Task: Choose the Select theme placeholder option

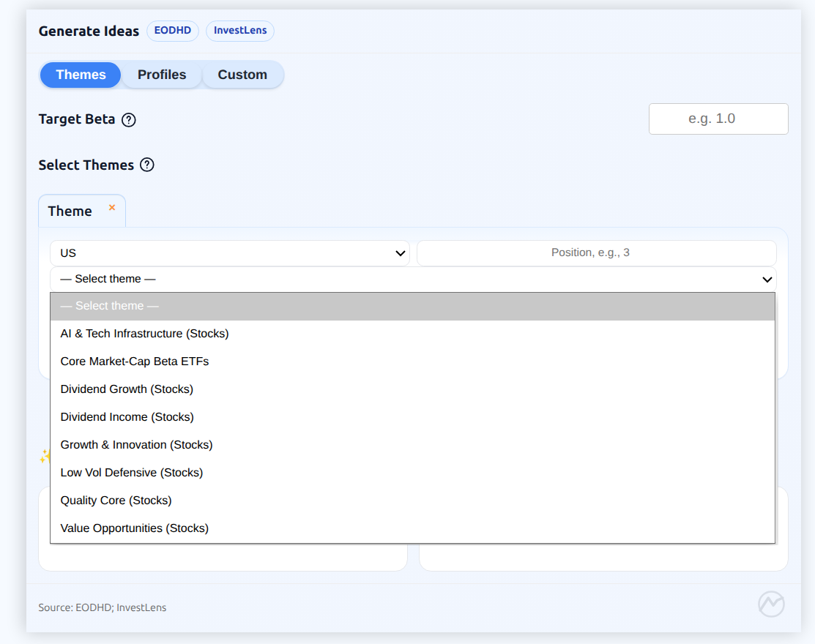Action: (413, 307)
